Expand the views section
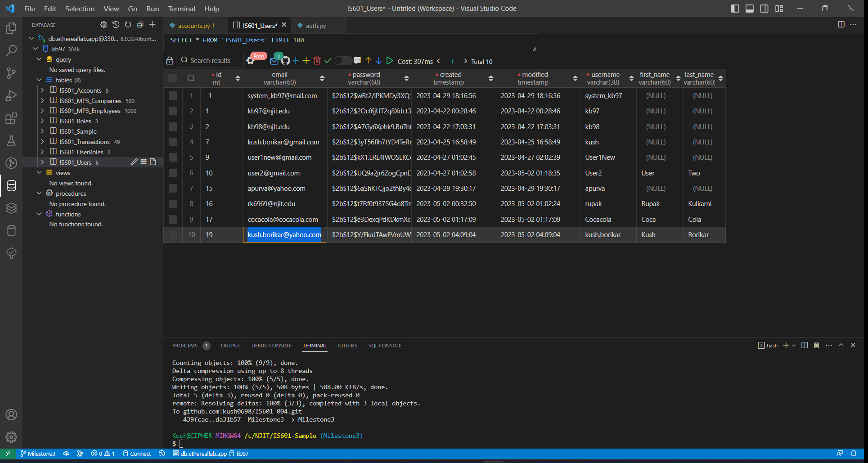 coord(39,172)
